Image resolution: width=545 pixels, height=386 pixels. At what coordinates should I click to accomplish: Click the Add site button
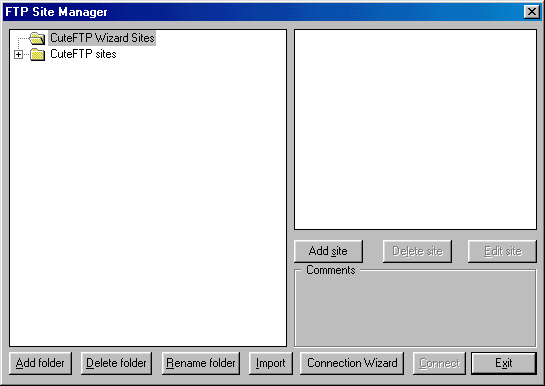pyautogui.click(x=328, y=251)
